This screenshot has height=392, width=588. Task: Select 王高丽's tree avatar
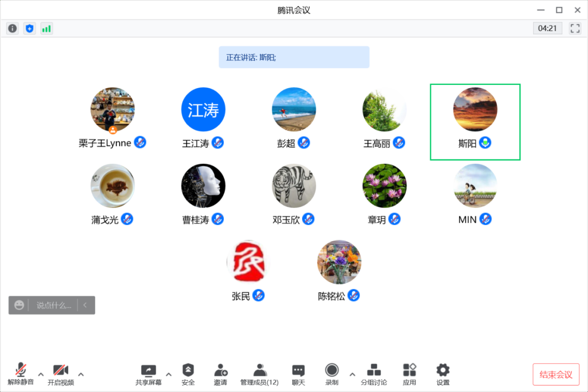coord(384,109)
